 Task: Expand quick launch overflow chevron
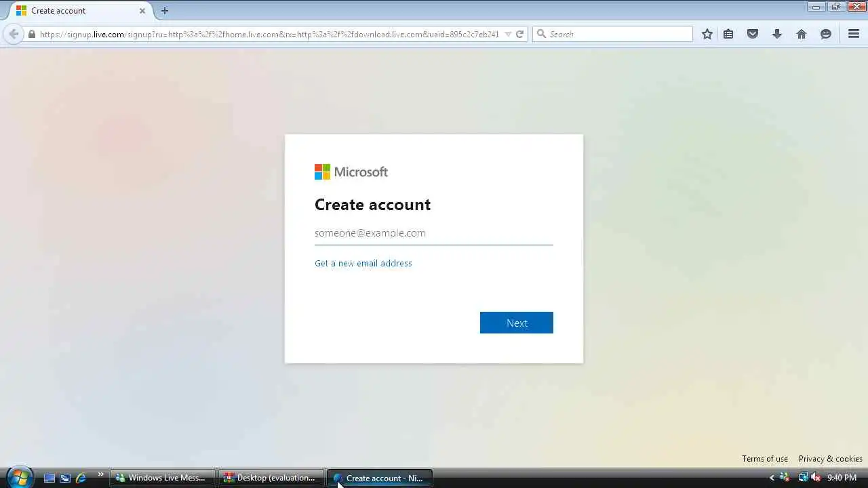pyautogui.click(x=101, y=474)
